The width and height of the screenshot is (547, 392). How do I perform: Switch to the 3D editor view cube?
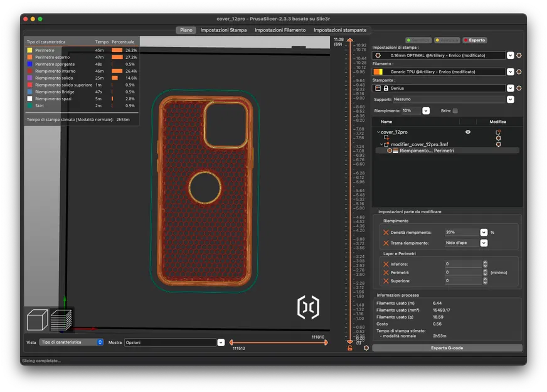coord(38,319)
